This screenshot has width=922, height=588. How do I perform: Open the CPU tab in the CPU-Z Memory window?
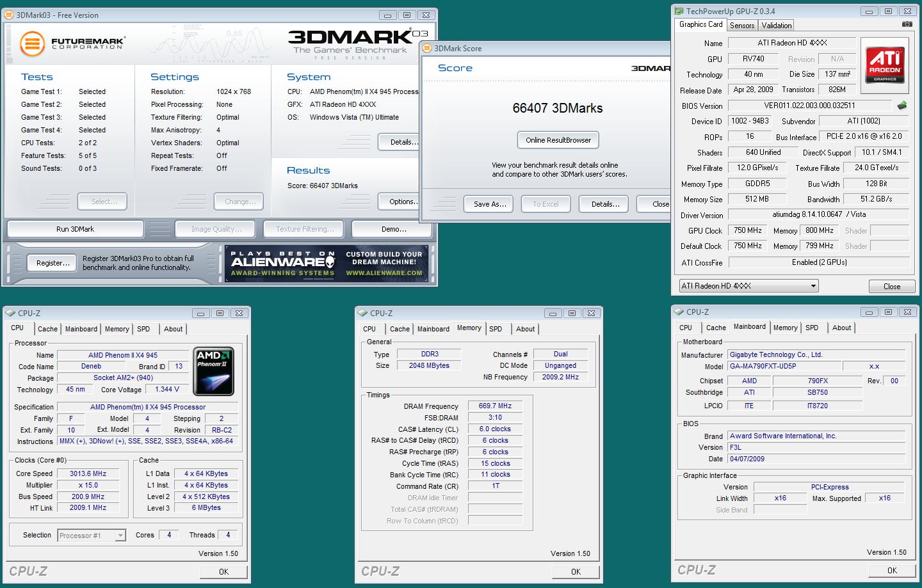click(x=369, y=329)
